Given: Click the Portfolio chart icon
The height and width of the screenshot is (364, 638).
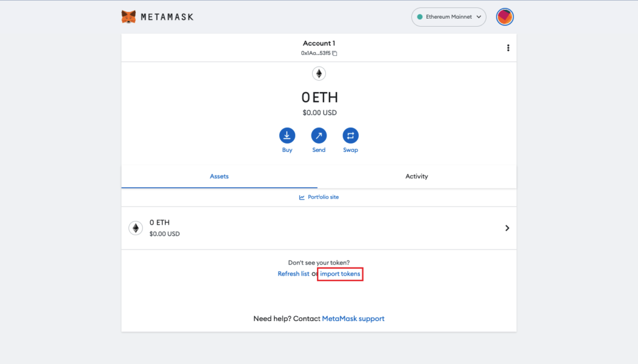Looking at the screenshot, I should click(x=302, y=197).
